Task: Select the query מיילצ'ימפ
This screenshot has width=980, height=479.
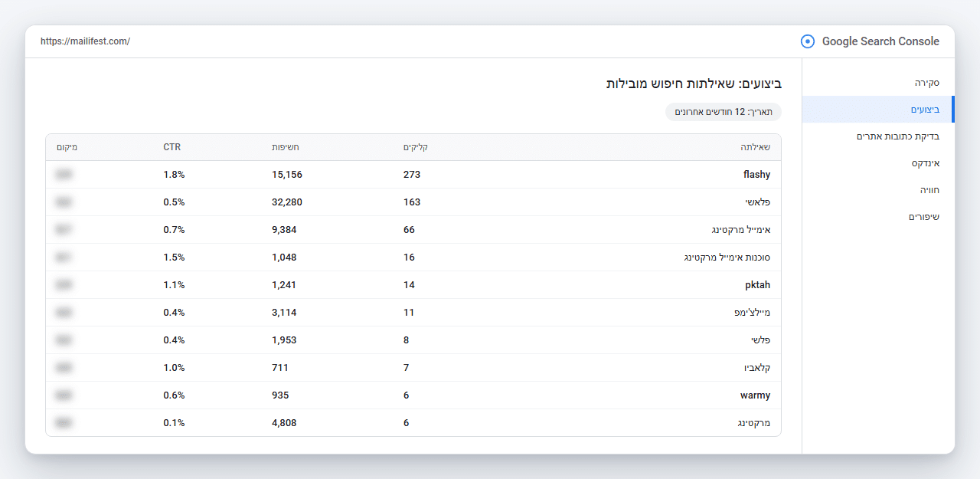Action: point(752,313)
